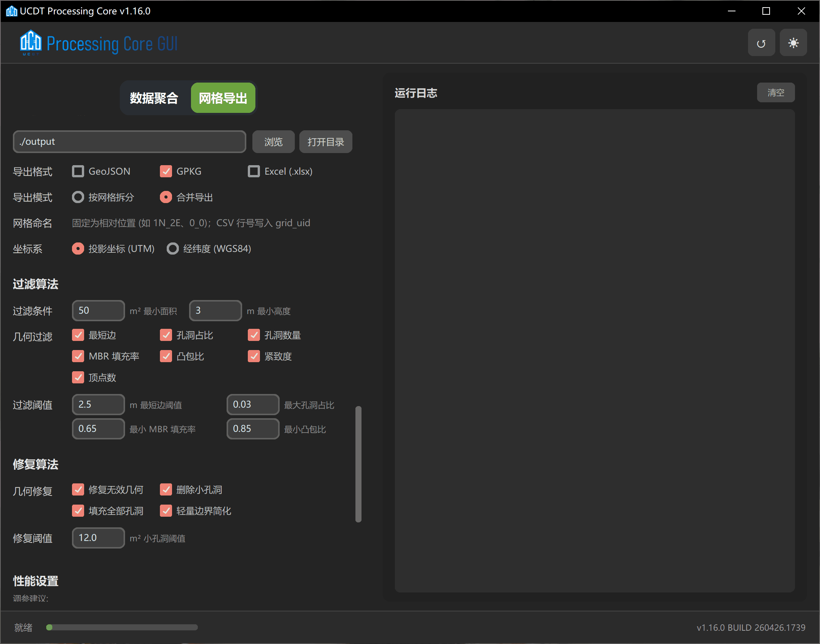820x644 pixels.
Task: Switch to 数据聚合 tab
Action: point(154,98)
